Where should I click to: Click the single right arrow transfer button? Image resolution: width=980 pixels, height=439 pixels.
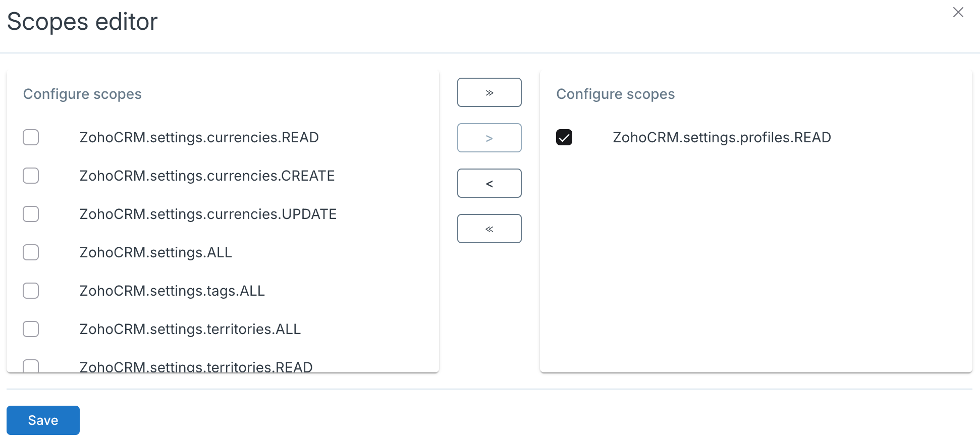[488, 137]
